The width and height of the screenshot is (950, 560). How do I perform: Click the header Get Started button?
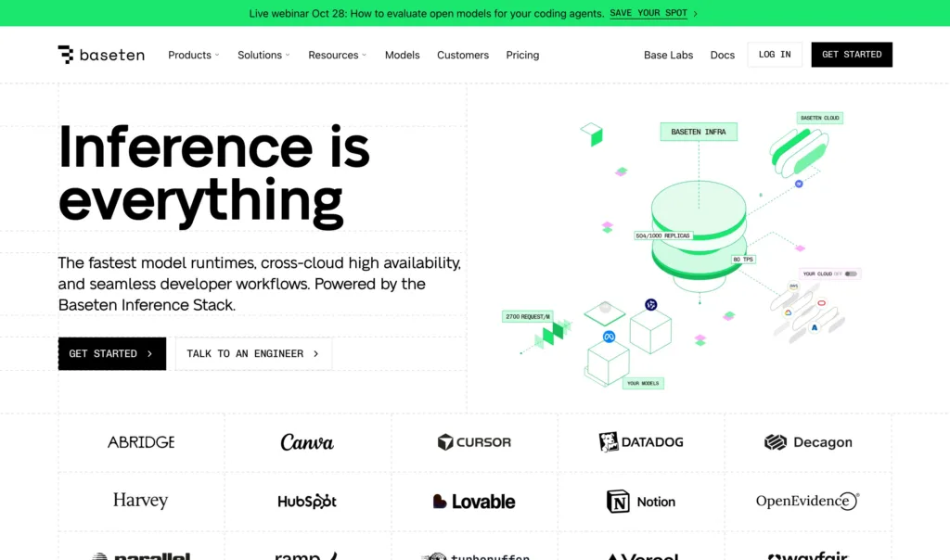click(852, 55)
